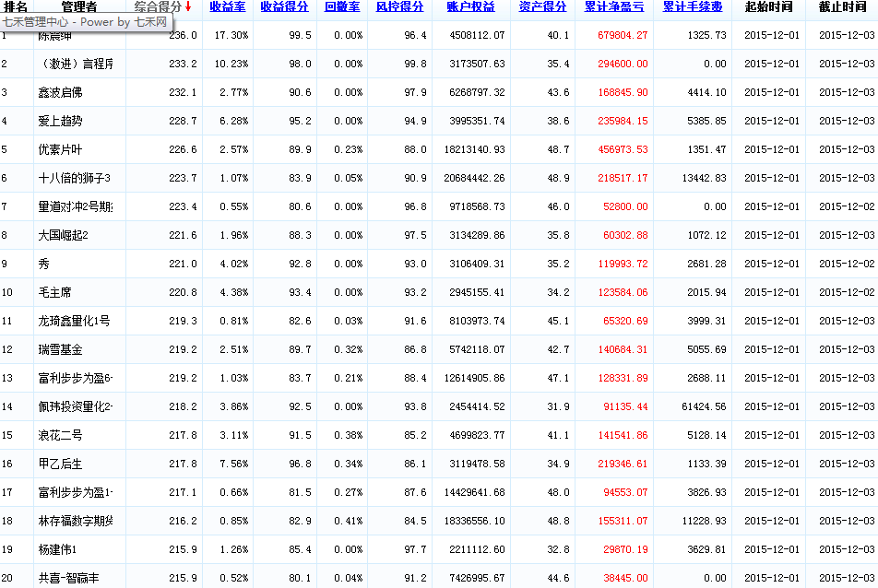Select manager 富利步步为盈6
Viewport: 878px width, 588px height.
pos(76,378)
